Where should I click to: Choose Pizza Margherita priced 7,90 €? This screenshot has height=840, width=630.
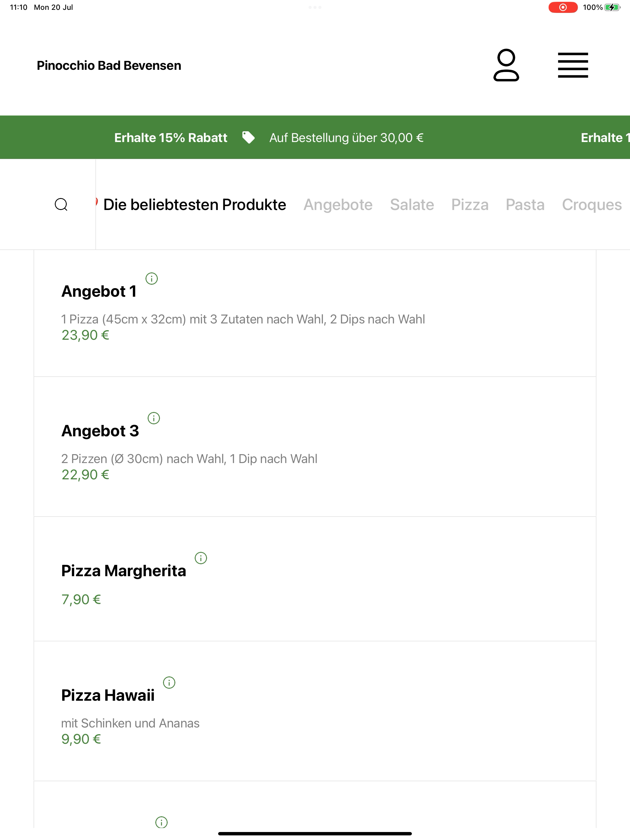315,579
